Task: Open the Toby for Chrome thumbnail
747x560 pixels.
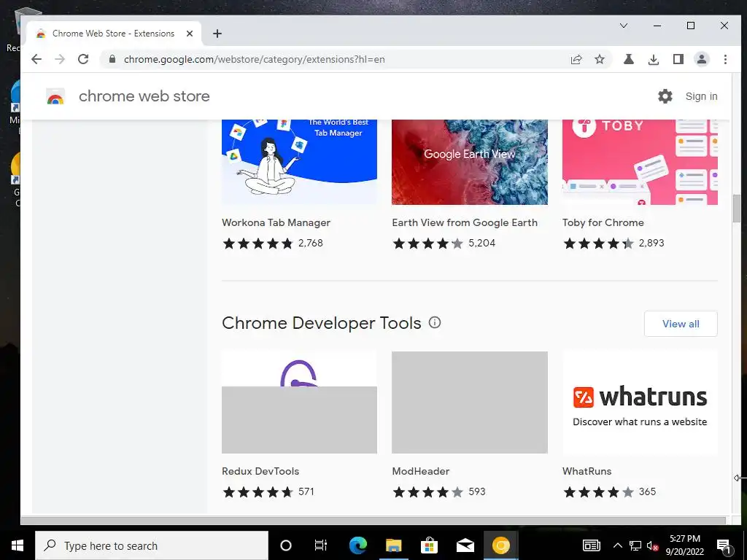Action: (x=640, y=162)
